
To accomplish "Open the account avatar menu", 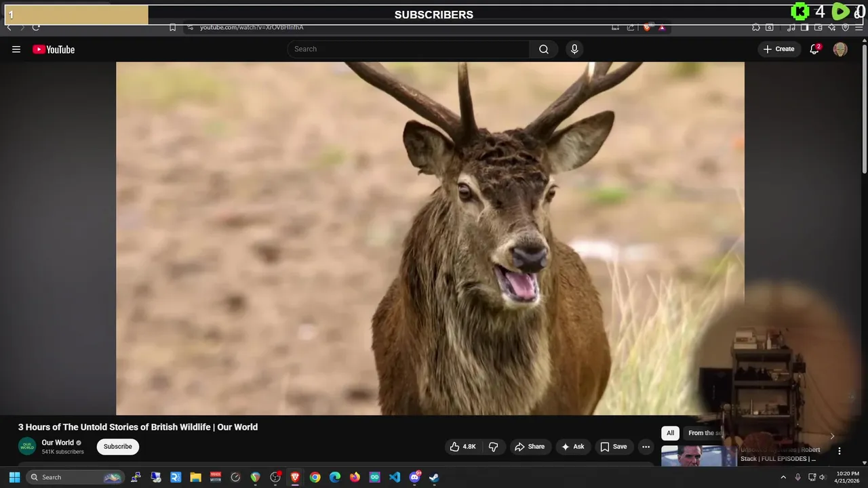I will click(x=840, y=49).
